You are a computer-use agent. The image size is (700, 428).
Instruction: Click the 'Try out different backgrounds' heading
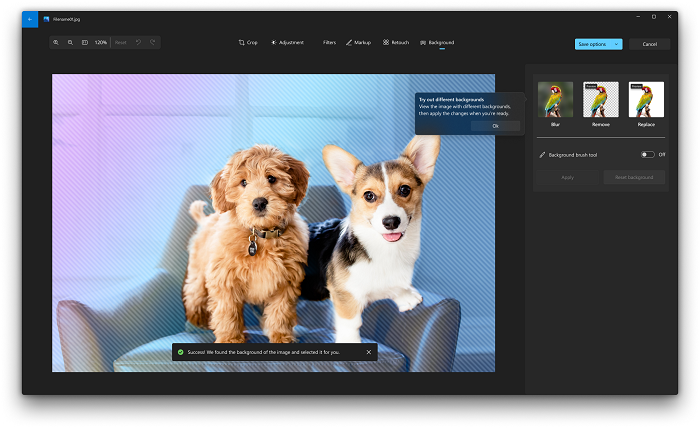coord(451,100)
